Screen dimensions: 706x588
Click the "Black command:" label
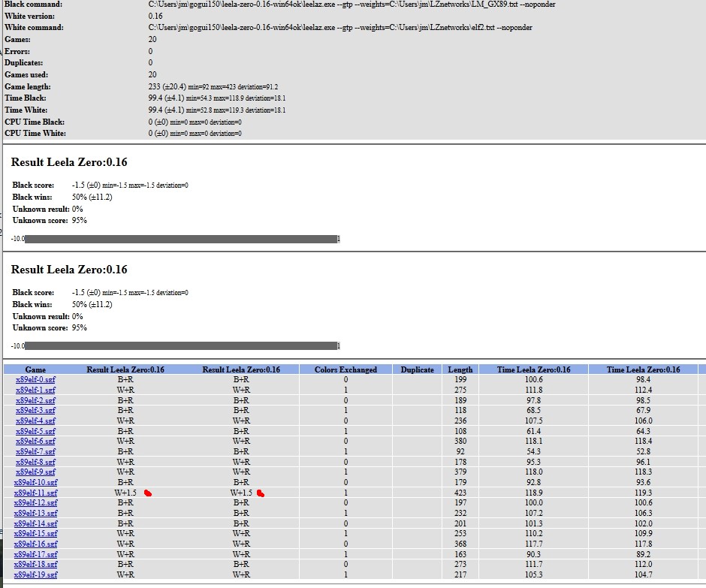click(x=33, y=4)
